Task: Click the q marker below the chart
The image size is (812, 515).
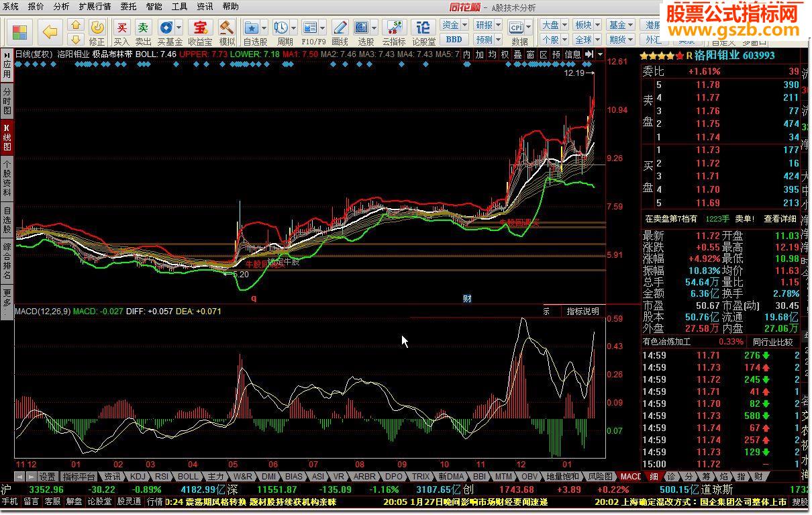Action: click(254, 297)
